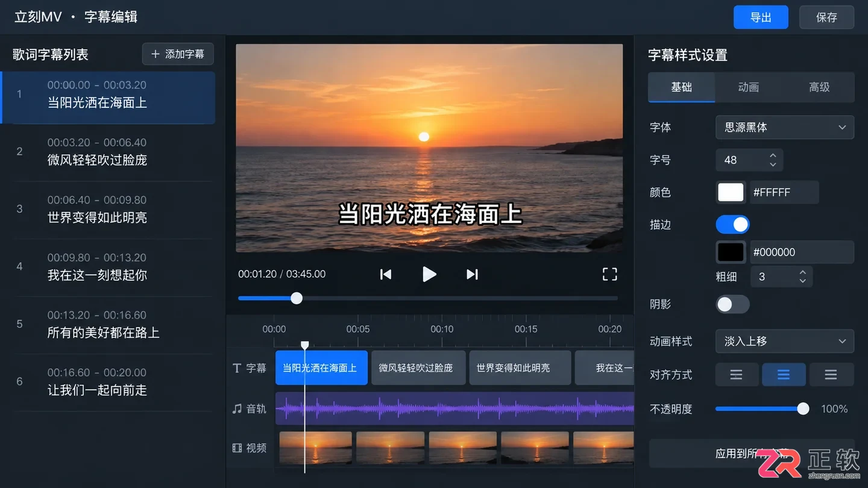
Task: Click the 00:03.20 - 00:06.40 time range
Action: (97, 143)
